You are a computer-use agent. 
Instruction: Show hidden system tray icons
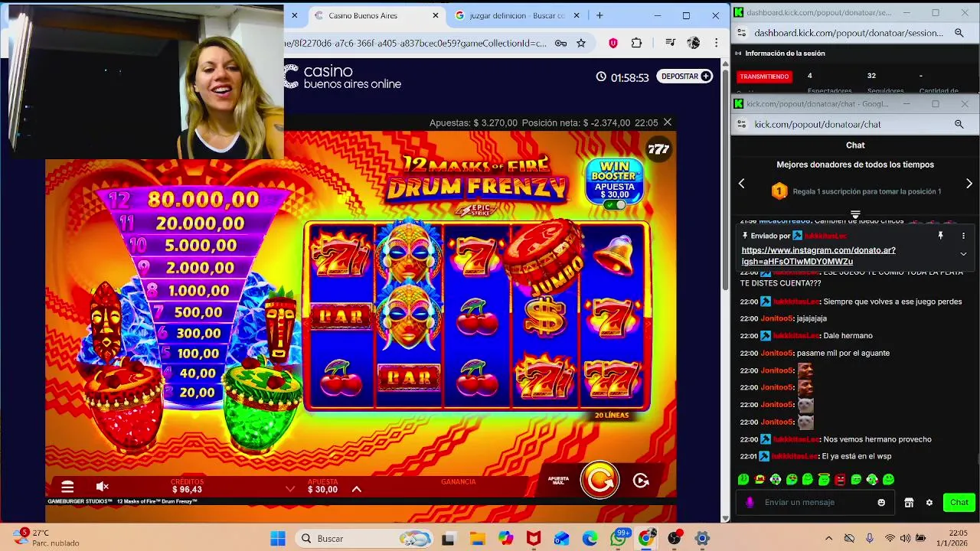828,538
